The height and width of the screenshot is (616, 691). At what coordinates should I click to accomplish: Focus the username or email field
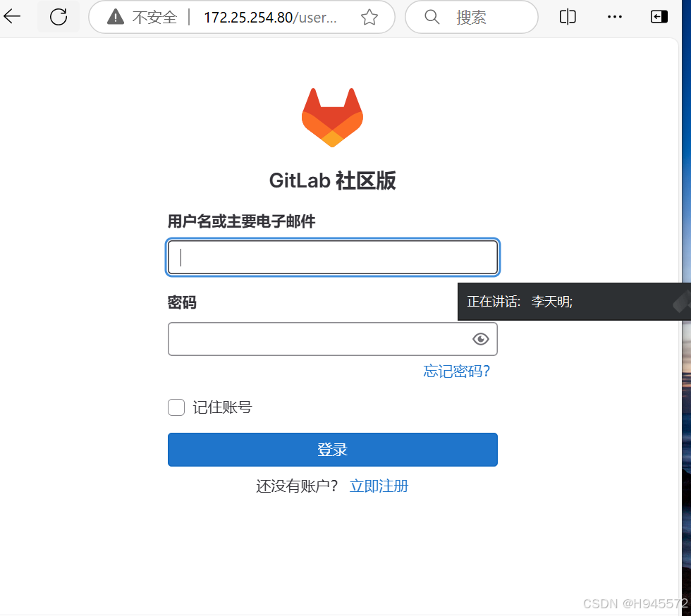coord(333,257)
